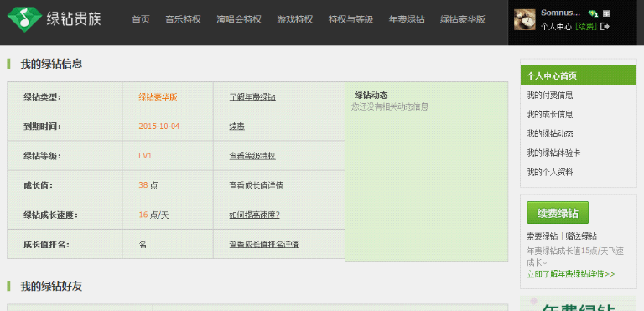Screen dimensions: 644x311
Task: Click the 您还没有相关动态信息 message
Action: coord(390,106)
